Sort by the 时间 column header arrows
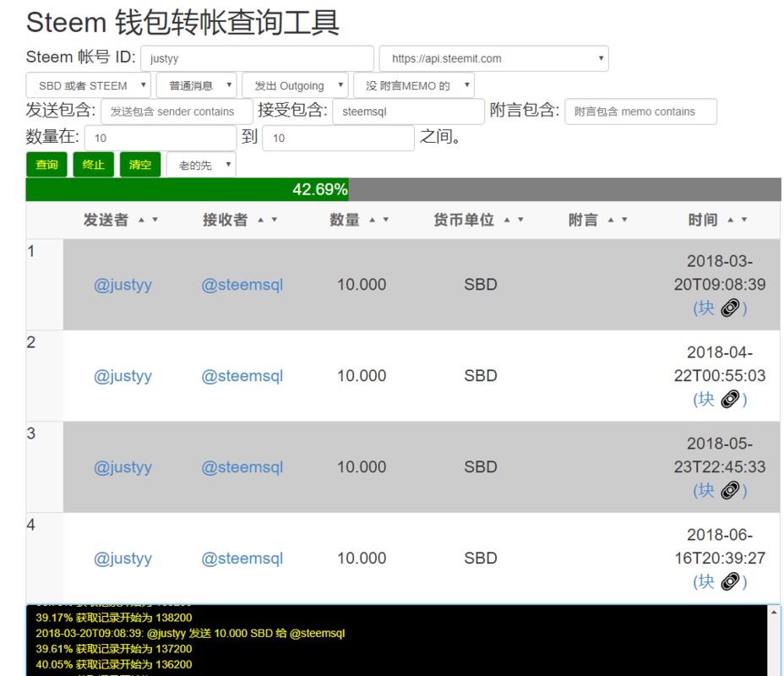 [x=737, y=221]
